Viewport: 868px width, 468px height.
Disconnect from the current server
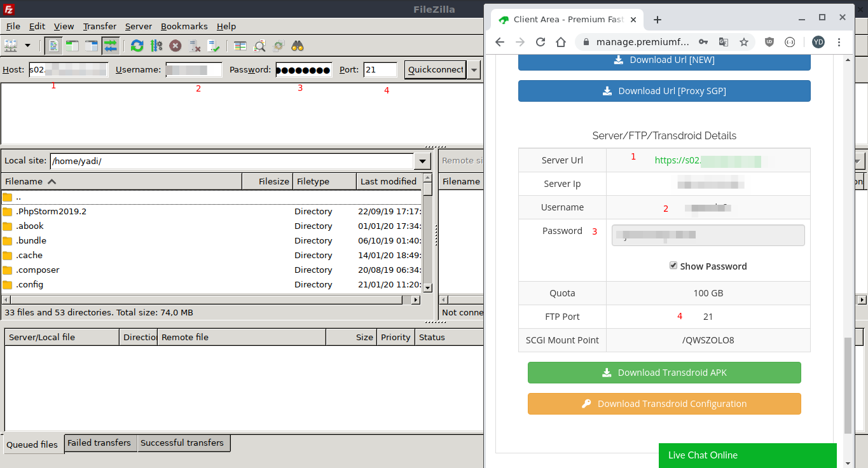pos(195,46)
